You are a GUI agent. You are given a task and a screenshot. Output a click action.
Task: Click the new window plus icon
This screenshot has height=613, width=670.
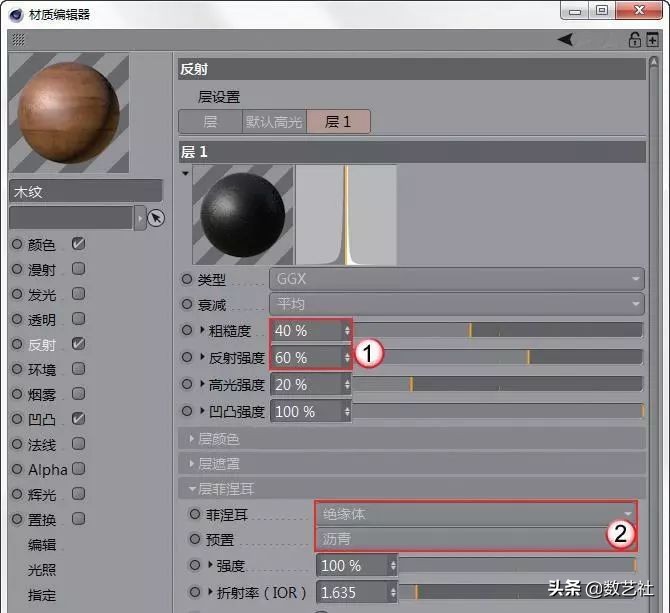click(x=652, y=40)
